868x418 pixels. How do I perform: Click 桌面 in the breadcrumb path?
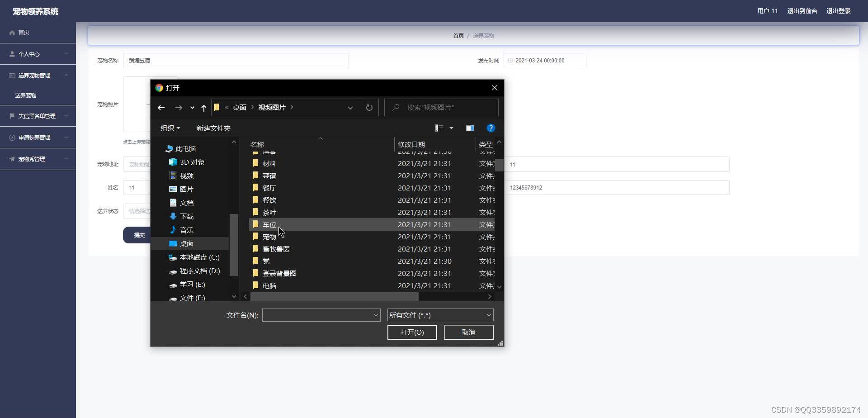[240, 108]
